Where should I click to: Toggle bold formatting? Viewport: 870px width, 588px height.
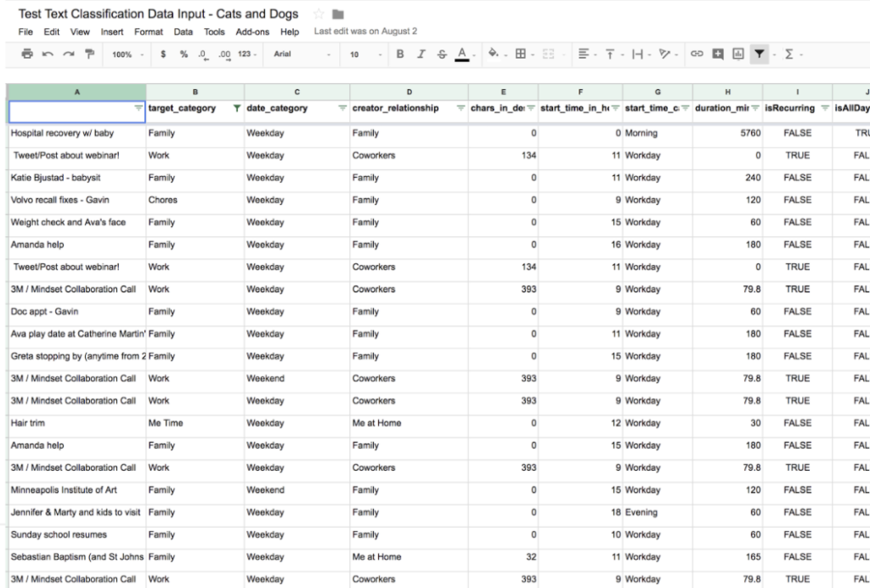pyautogui.click(x=399, y=54)
